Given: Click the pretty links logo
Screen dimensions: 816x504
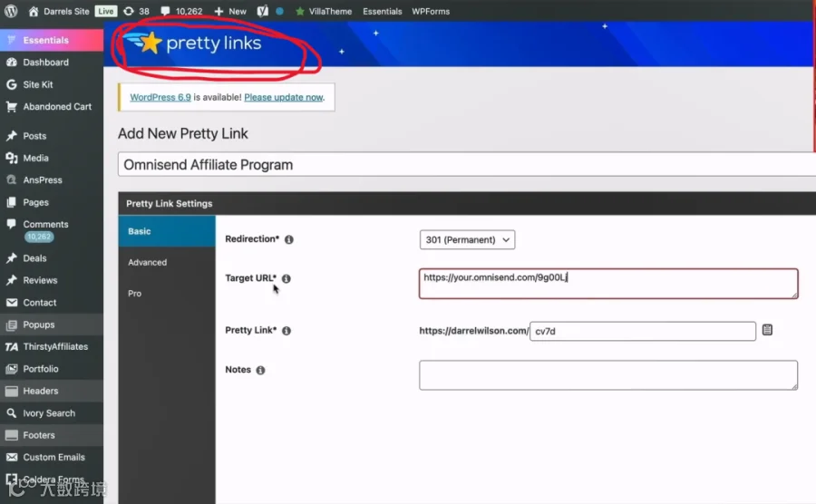Looking at the screenshot, I should pyautogui.click(x=194, y=44).
